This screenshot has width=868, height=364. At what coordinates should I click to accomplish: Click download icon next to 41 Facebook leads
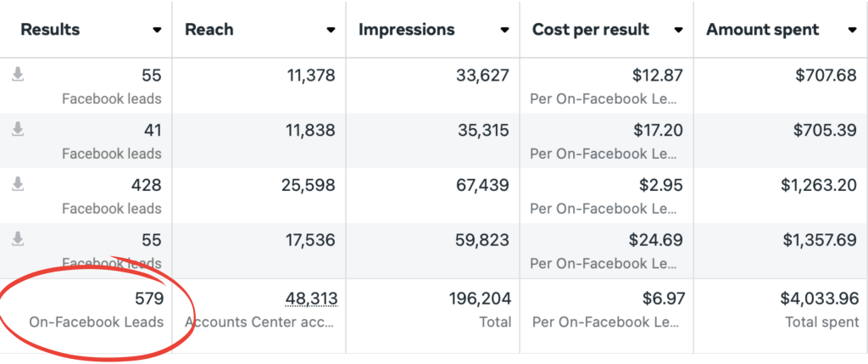17,130
